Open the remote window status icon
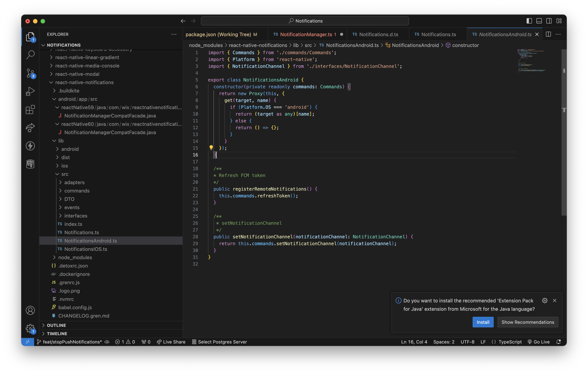Image resolution: width=588 pixels, height=374 pixels. [x=28, y=342]
